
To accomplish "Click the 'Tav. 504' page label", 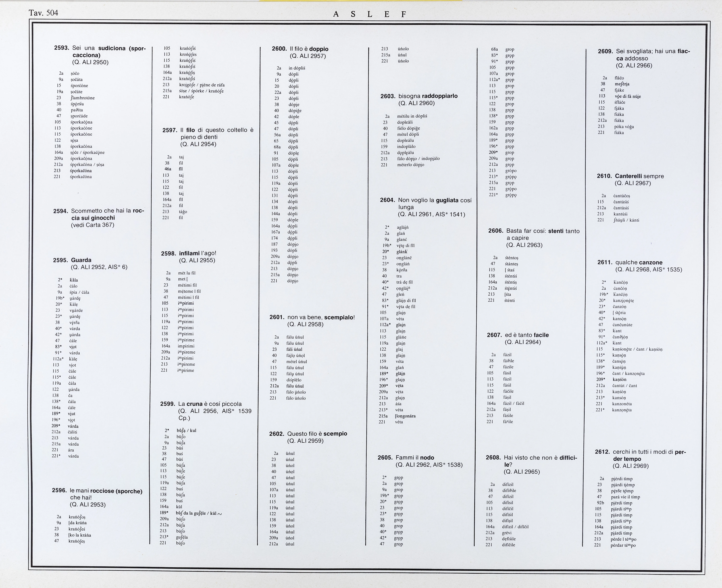I will pos(43,13).
